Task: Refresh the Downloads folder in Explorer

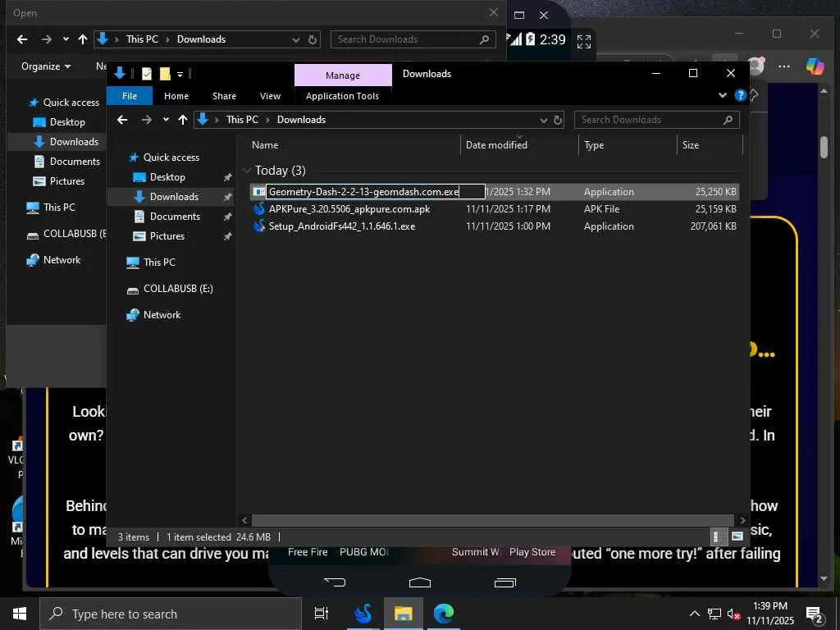Action: coord(558,120)
